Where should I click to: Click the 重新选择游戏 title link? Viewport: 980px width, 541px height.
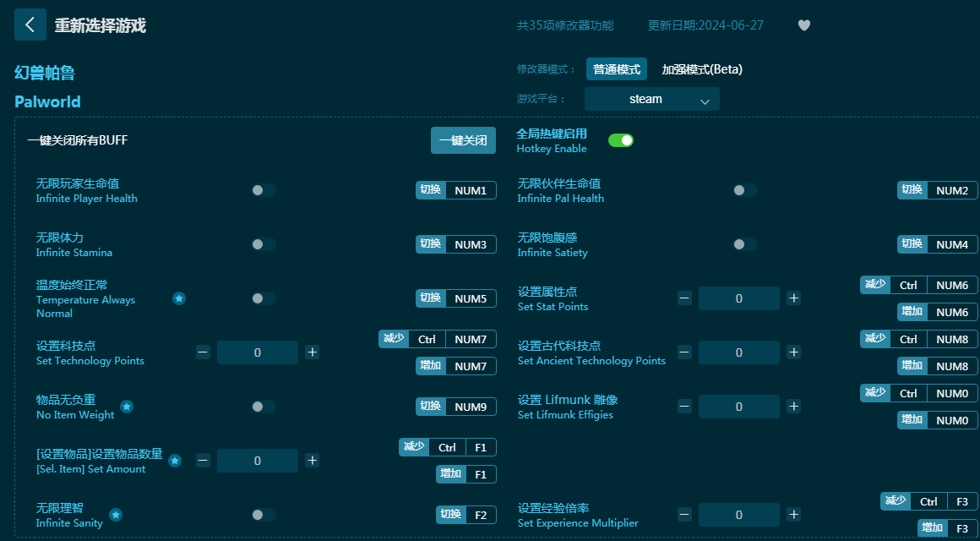(x=100, y=25)
